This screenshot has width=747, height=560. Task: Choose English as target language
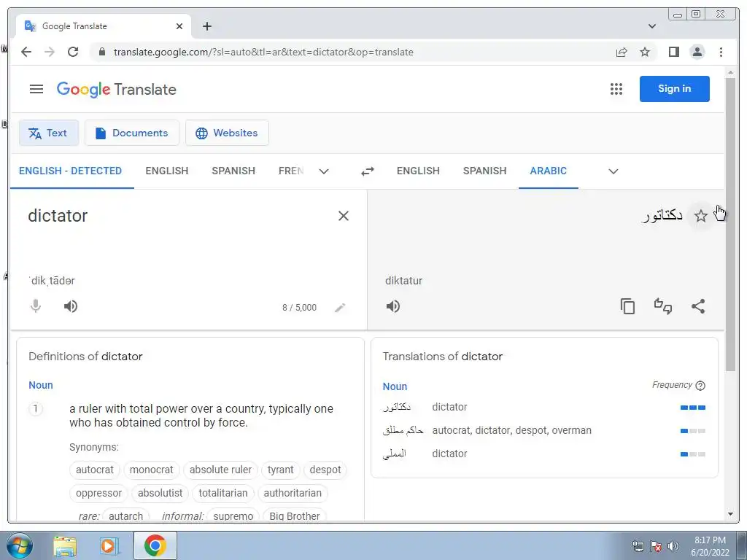pos(418,171)
